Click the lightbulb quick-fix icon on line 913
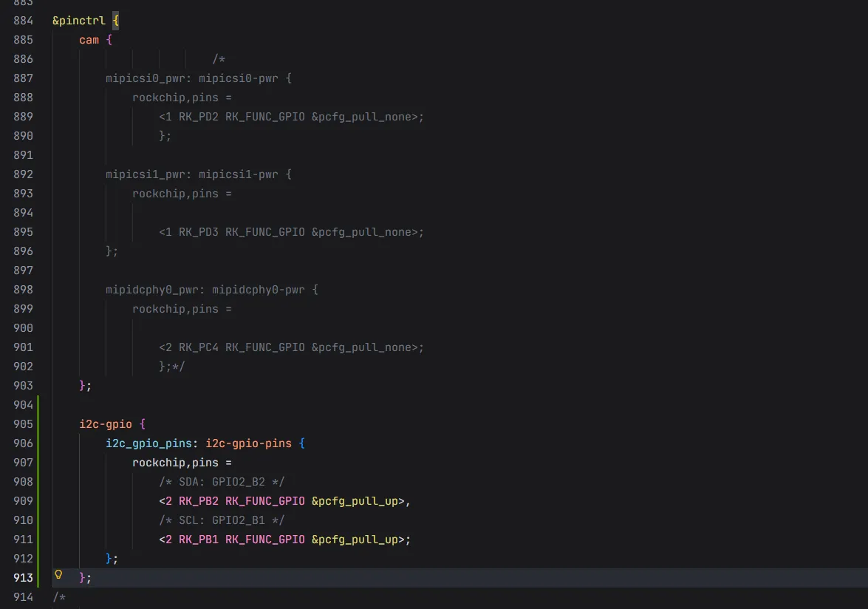 click(58, 575)
